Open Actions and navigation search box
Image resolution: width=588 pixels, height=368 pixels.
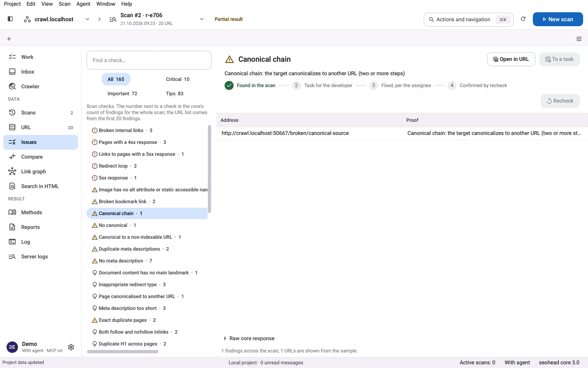(469, 19)
